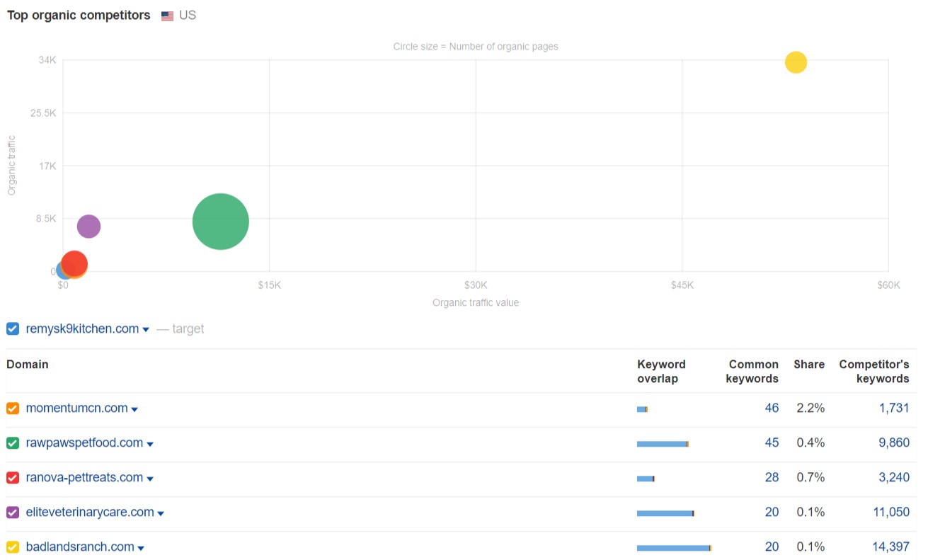Click keyword overlap bar for eliteveterinarycare.com
Viewport: 928px width, 560px height.
[x=665, y=513]
